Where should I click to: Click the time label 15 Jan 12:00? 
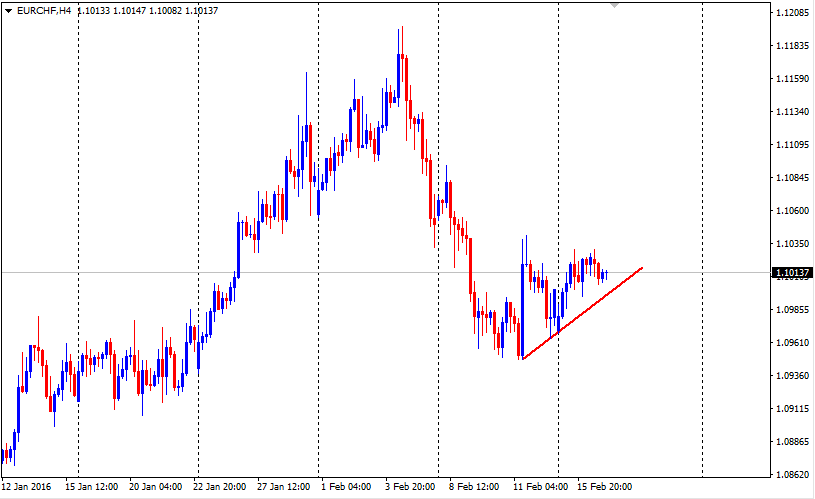coord(91,487)
